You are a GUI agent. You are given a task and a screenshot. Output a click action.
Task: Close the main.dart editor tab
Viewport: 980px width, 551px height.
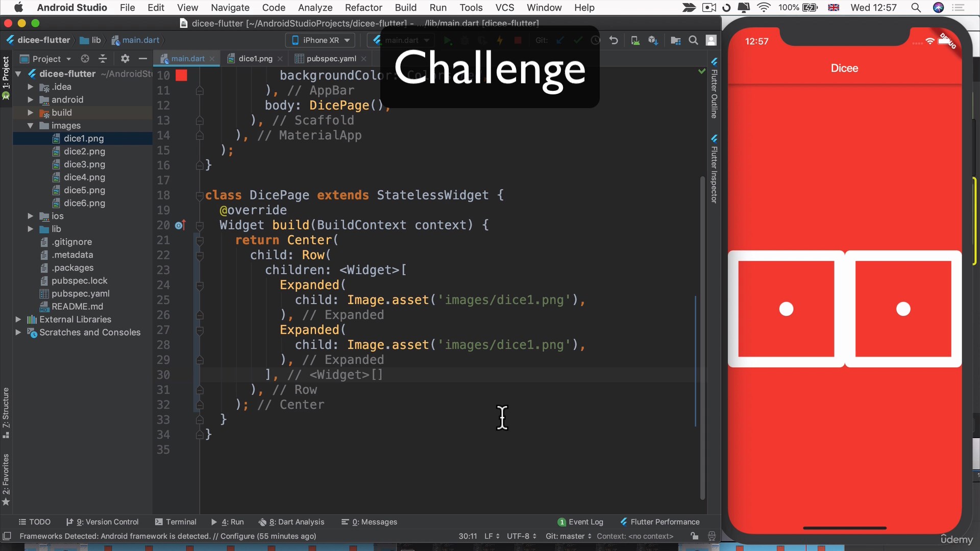(x=212, y=59)
